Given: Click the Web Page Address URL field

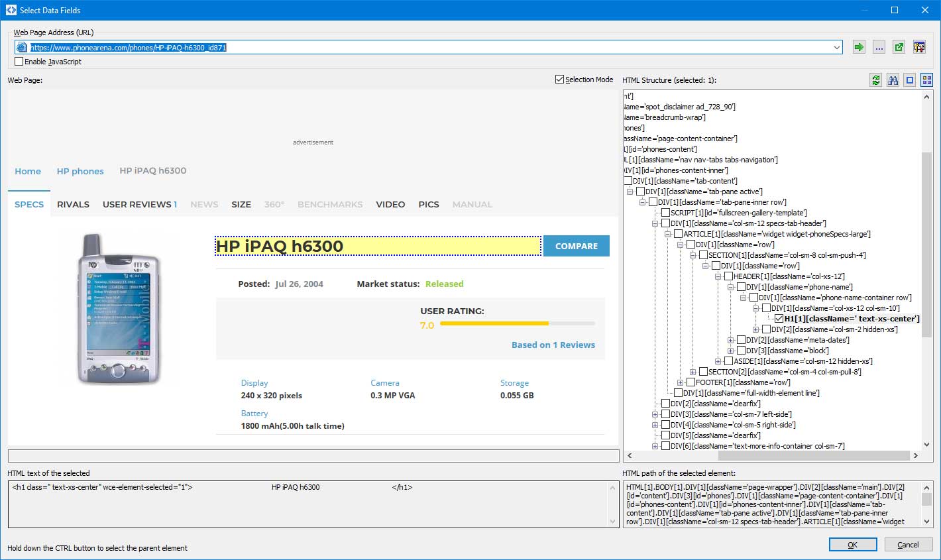Looking at the screenshot, I should pos(430,48).
